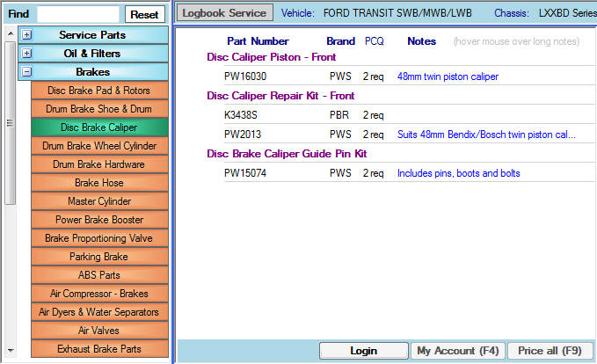Viewport: 597px width, 364px height.
Task: Select Master Cylinder category
Action: point(98,201)
